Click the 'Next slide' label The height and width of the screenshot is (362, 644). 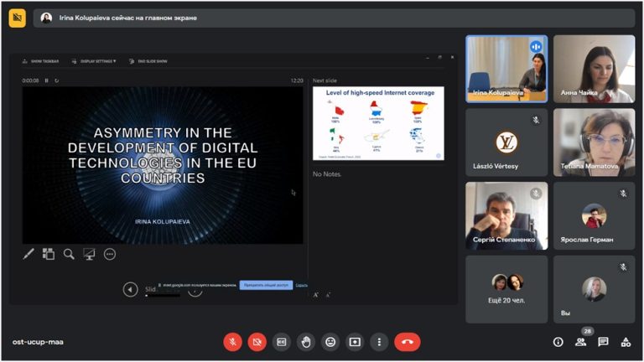click(325, 80)
